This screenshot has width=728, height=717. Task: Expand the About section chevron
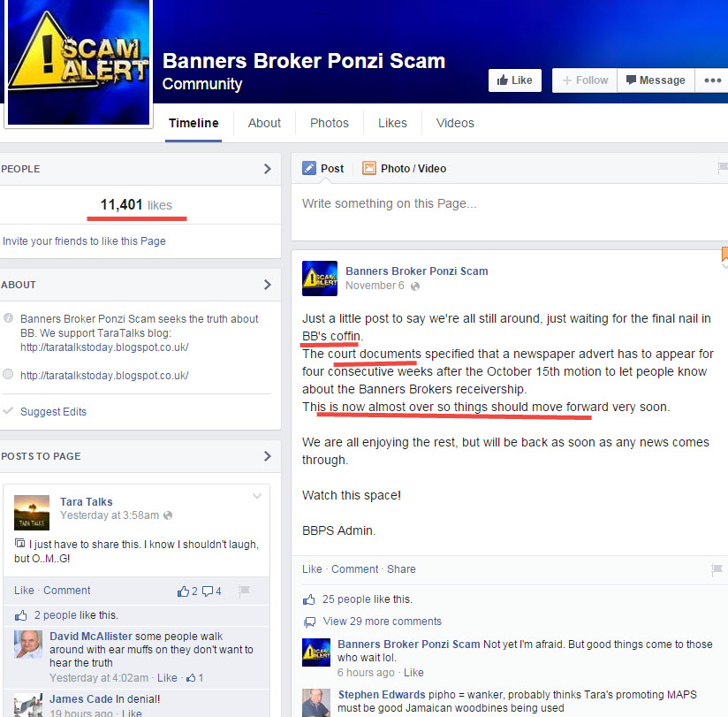(268, 285)
